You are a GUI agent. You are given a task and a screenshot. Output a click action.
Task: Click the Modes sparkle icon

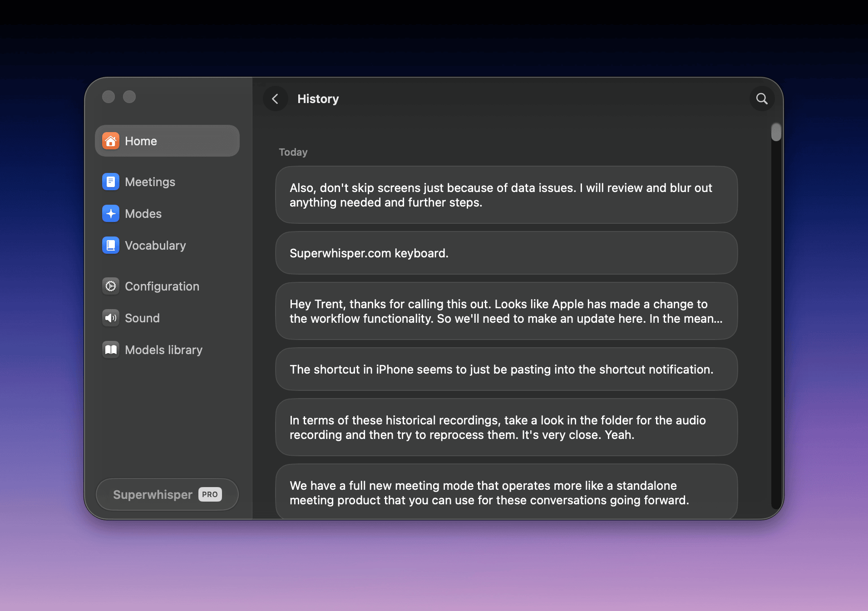111,214
